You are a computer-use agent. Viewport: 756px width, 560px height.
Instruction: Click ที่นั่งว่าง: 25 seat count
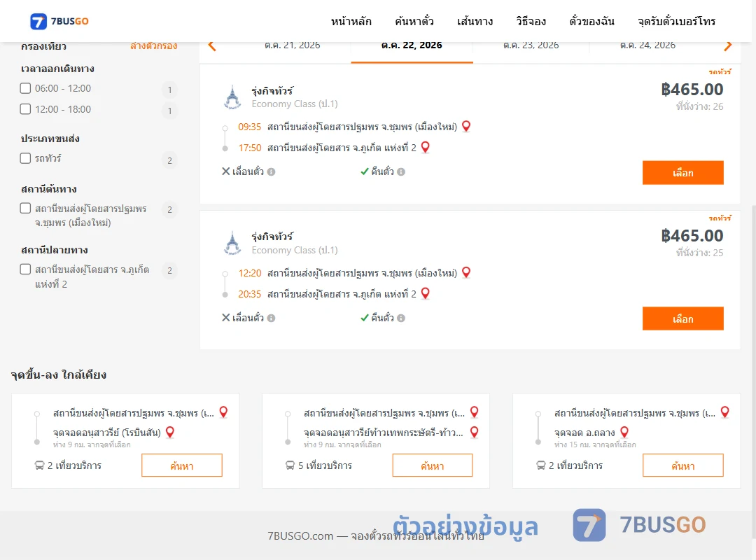(699, 253)
